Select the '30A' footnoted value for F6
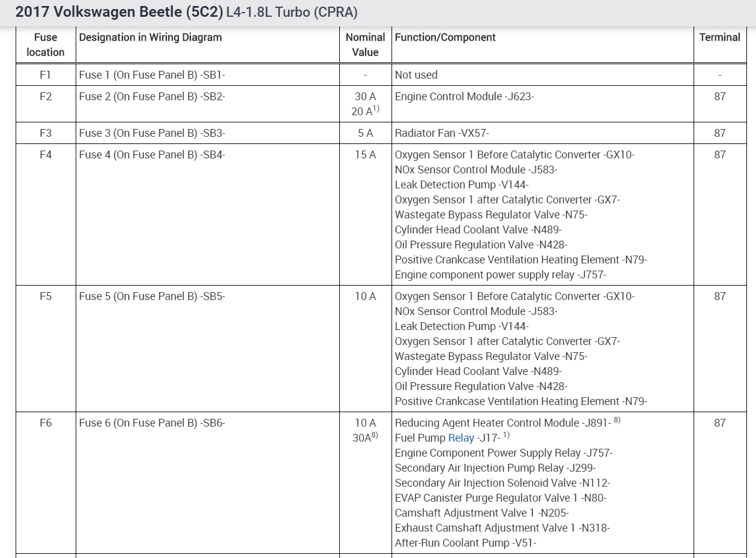Viewport: 756px width, 558px height. click(365, 438)
